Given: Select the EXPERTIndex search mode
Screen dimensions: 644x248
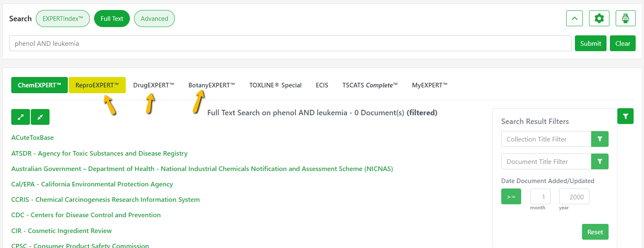Looking at the screenshot, I should point(63,19).
